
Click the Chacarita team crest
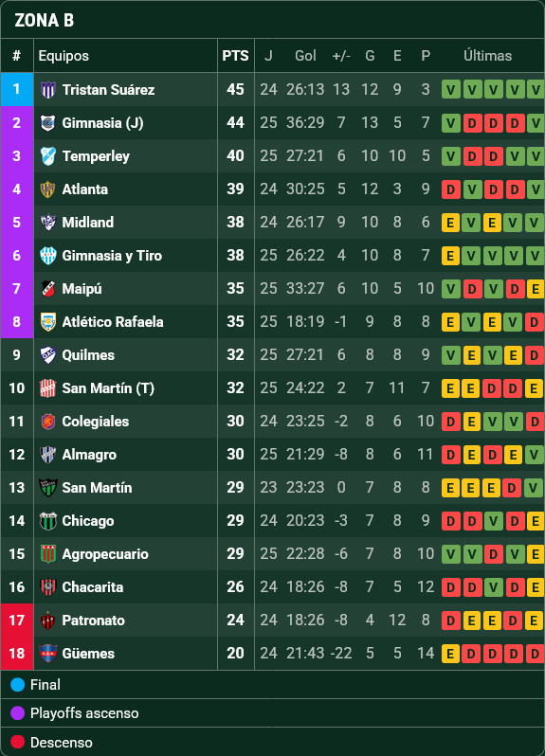47,586
